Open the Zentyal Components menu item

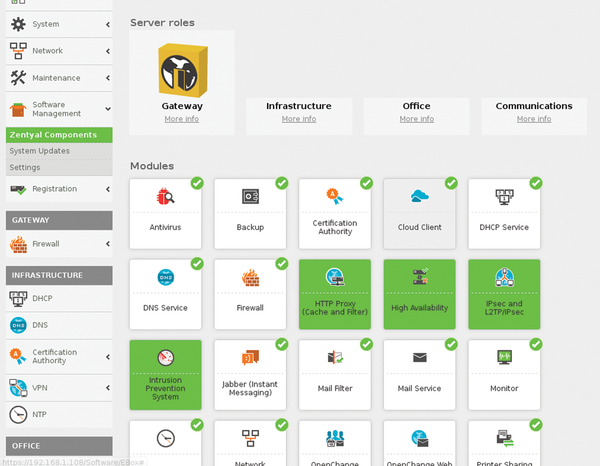(x=59, y=135)
